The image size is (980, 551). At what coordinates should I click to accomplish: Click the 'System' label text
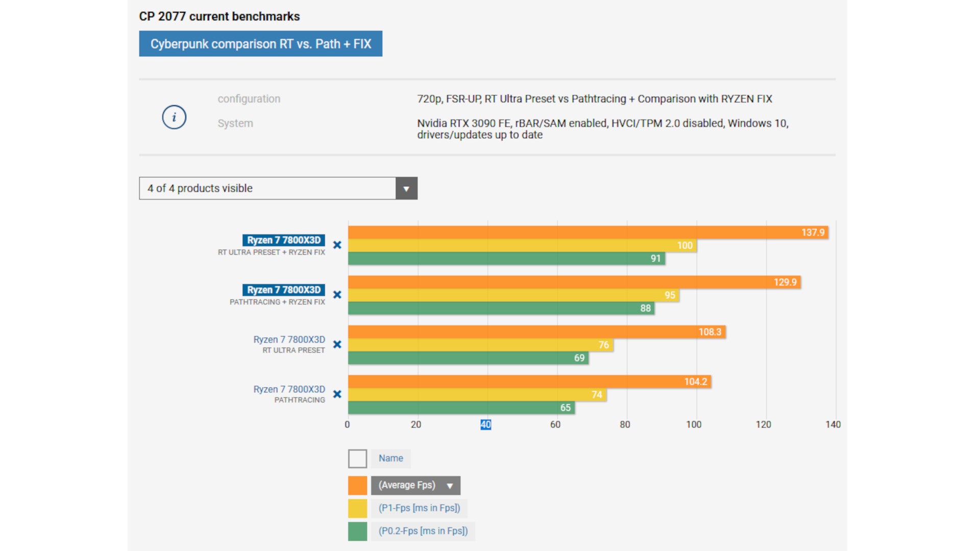point(235,123)
